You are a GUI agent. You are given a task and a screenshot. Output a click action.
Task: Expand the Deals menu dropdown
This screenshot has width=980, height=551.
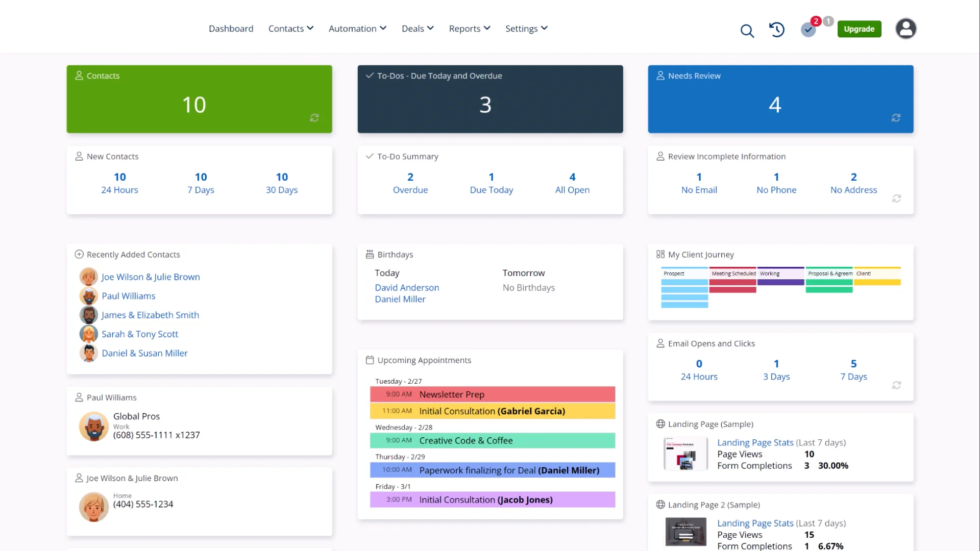(x=418, y=29)
